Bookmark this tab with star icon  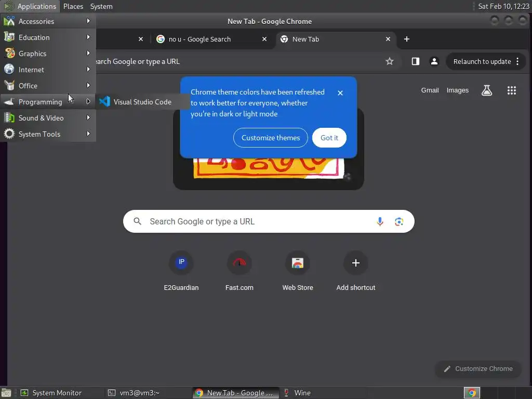click(x=390, y=61)
